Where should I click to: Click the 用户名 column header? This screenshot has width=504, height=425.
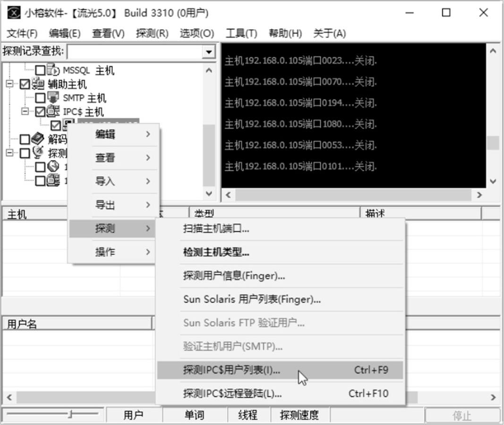coord(77,324)
